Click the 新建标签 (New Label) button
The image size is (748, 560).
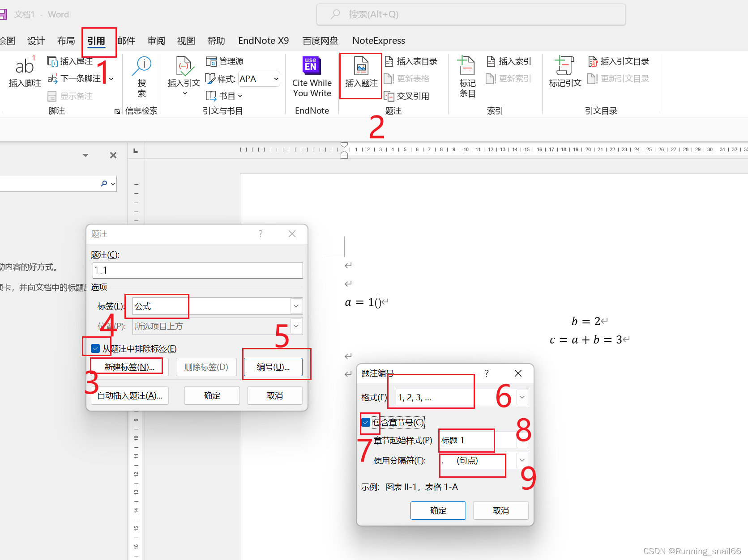tap(129, 367)
